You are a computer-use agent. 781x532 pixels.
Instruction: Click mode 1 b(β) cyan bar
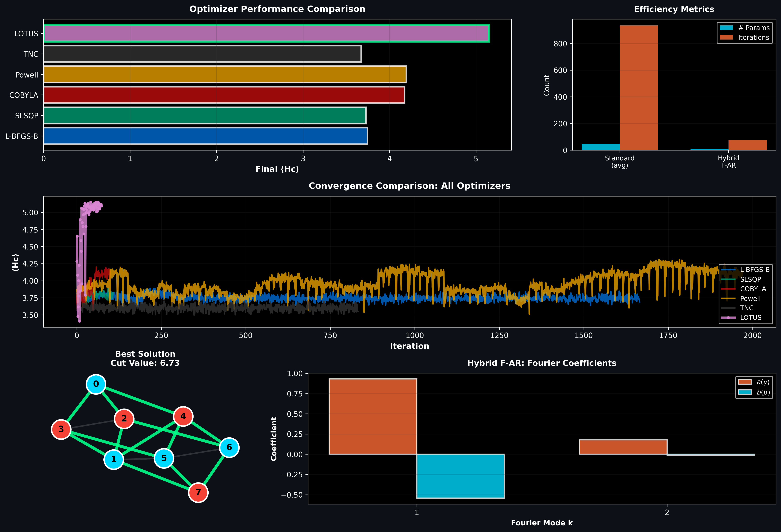pyautogui.click(x=460, y=476)
